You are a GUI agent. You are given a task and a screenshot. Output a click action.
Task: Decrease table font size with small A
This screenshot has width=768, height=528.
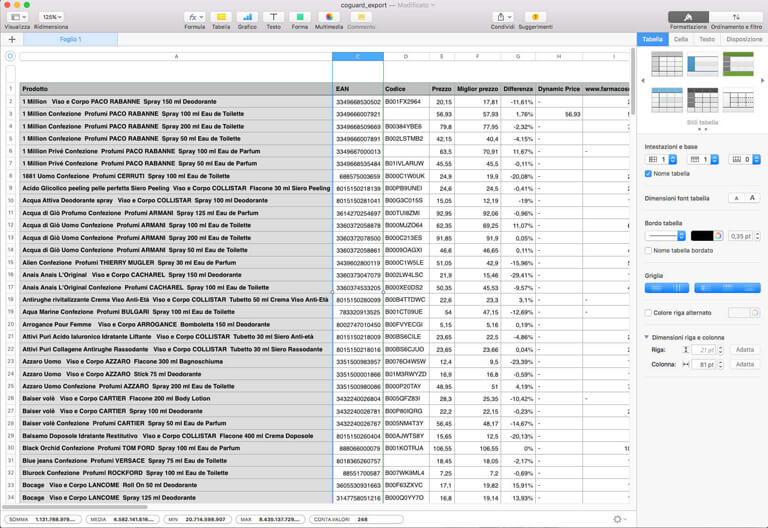tap(736, 198)
